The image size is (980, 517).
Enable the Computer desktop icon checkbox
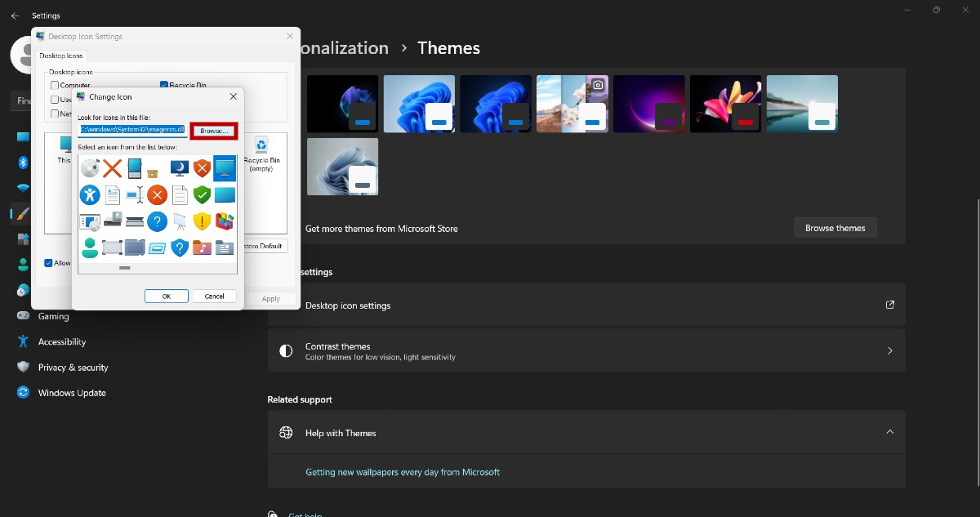(x=55, y=85)
